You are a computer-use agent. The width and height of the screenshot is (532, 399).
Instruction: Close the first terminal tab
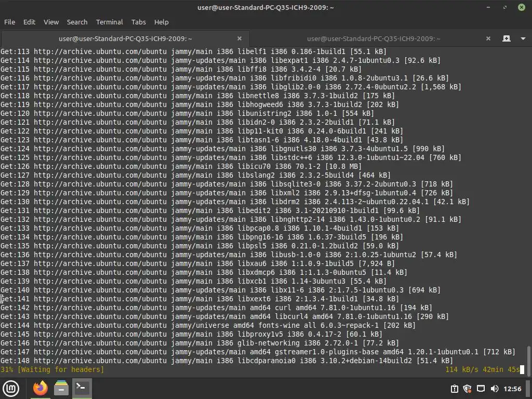(240, 38)
